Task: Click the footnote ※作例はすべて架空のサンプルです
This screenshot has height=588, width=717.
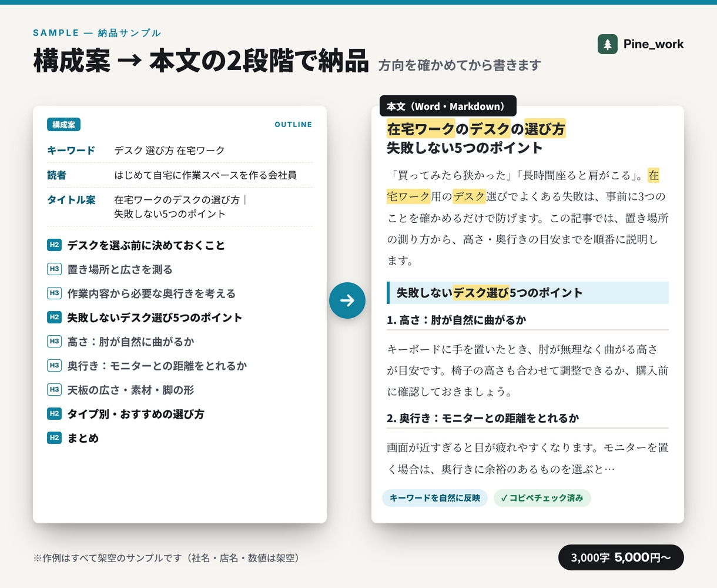Action: (168, 558)
